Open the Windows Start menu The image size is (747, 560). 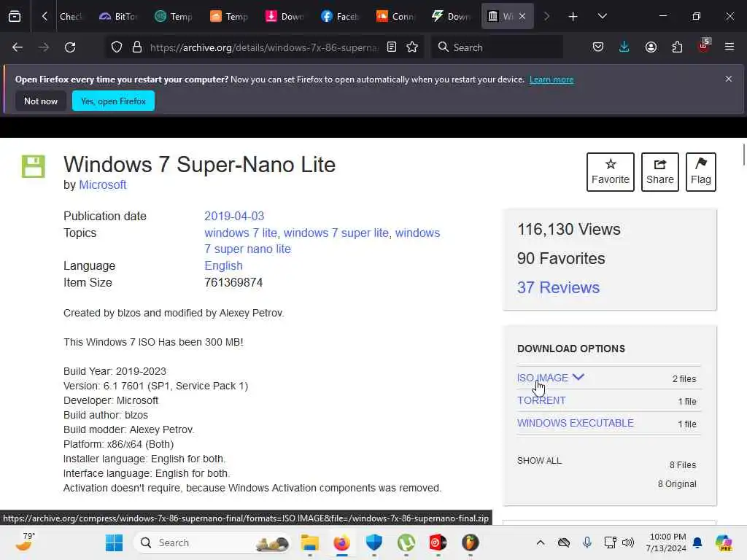click(114, 542)
